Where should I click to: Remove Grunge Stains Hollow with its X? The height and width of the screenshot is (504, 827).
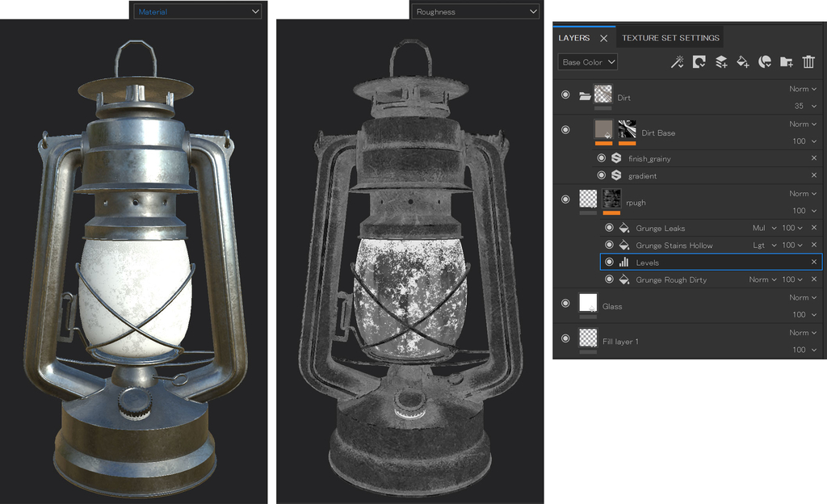pyautogui.click(x=814, y=246)
